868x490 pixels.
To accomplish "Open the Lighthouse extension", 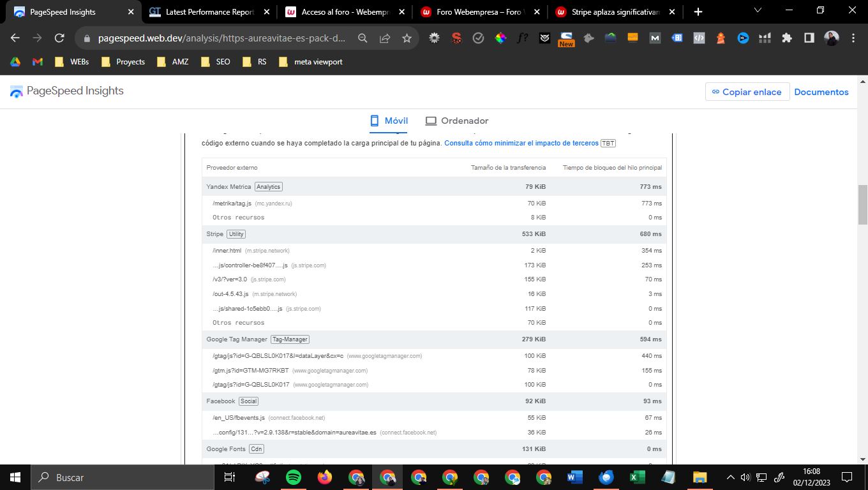I will pyautogui.click(x=721, y=38).
